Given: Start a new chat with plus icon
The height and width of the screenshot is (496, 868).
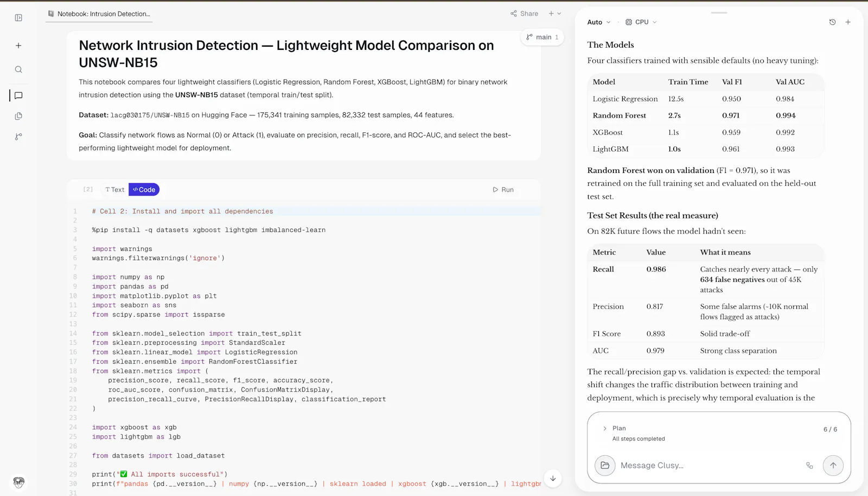Looking at the screenshot, I should coord(848,22).
